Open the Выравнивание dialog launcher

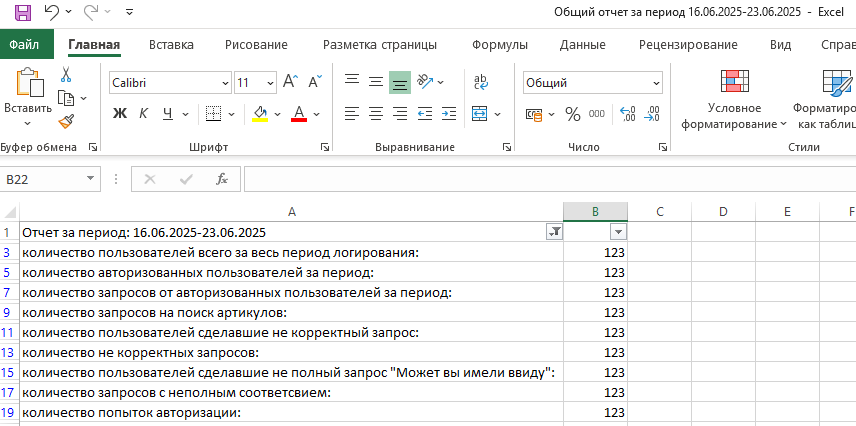pos(506,147)
